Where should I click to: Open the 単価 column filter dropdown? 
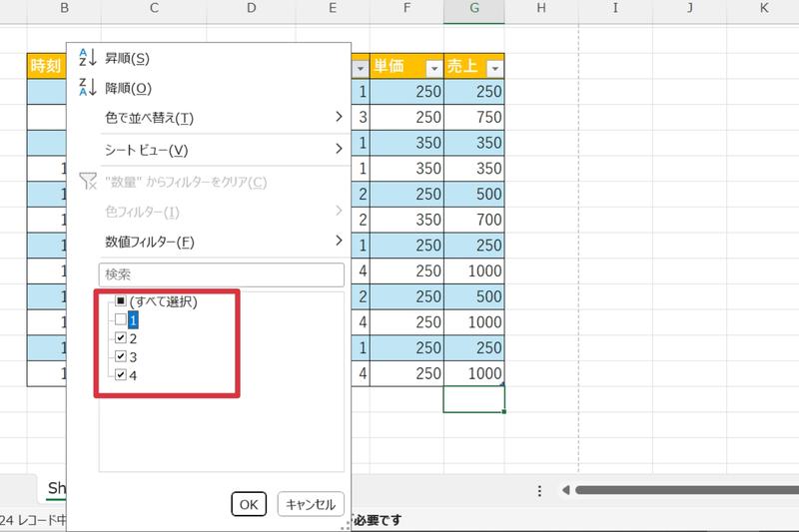pos(434,68)
